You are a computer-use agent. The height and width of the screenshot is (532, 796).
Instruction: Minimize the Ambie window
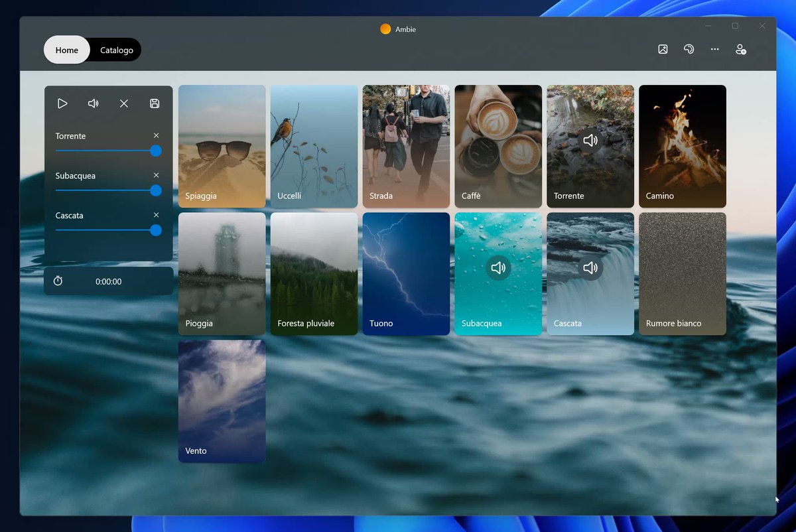pyautogui.click(x=708, y=26)
